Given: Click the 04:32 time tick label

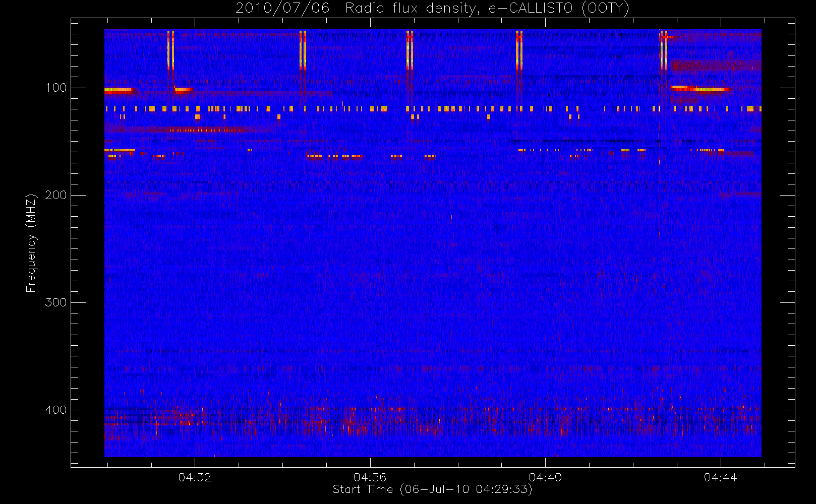Looking at the screenshot, I should point(195,477).
